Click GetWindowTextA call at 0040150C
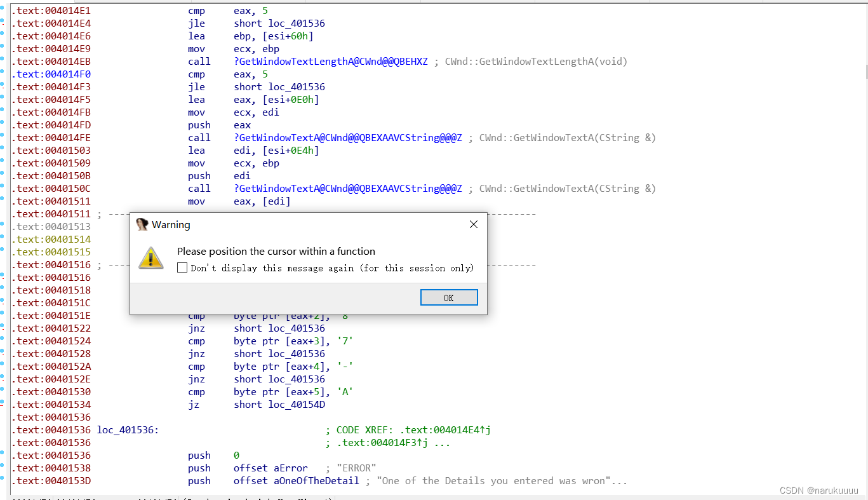Viewport: 868px width, 500px height. [348, 189]
